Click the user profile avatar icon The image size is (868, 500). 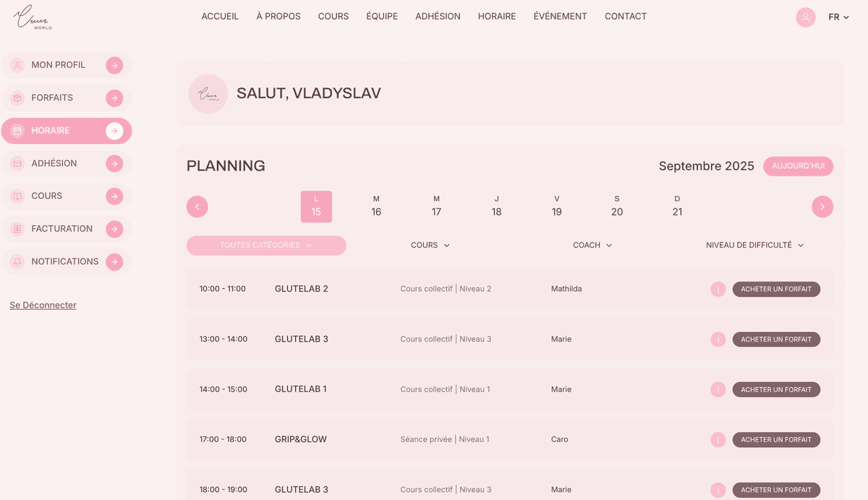pos(805,17)
